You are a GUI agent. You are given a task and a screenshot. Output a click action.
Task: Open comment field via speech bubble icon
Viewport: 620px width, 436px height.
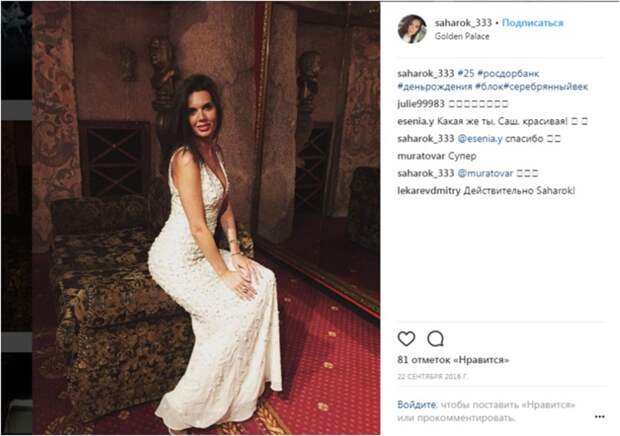point(435,339)
